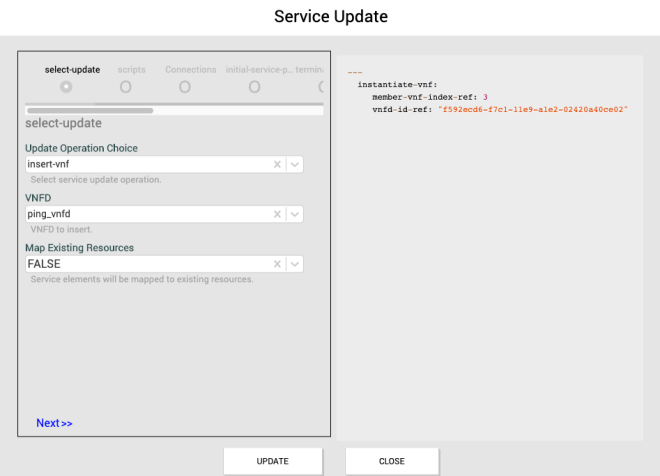Click the vnfd-id-ref value in YAML preview
This screenshot has width=660, height=476.
point(532,109)
